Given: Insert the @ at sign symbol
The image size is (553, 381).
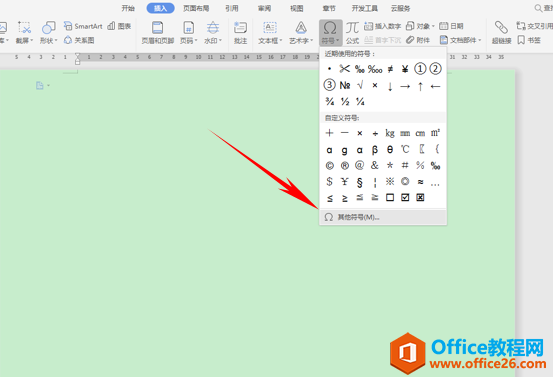Looking at the screenshot, I should coord(359,165).
